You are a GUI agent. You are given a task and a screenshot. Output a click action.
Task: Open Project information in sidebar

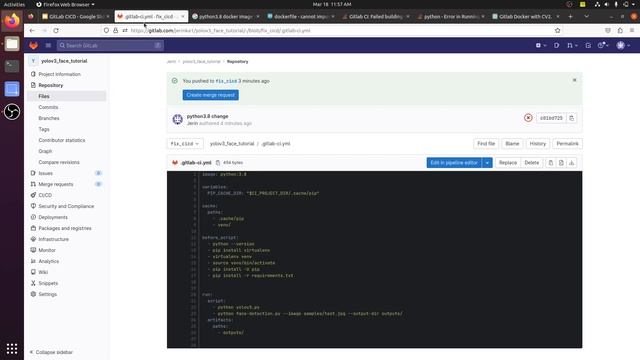pos(60,74)
